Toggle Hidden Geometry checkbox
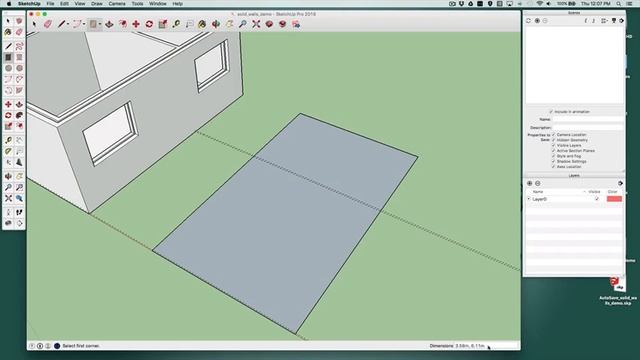The width and height of the screenshot is (640, 360). pos(553,140)
